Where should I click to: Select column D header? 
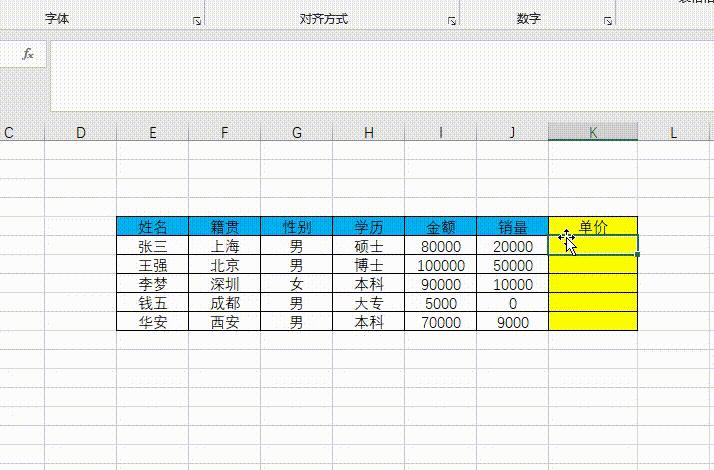(x=81, y=133)
